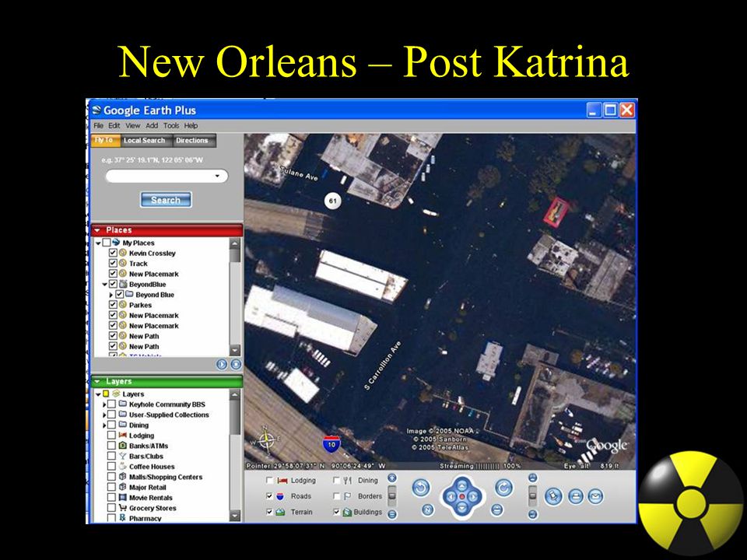Click the Fly To location input field

[167, 177]
